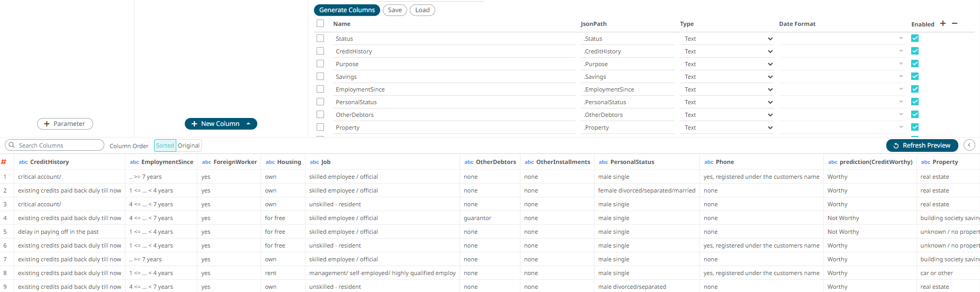Switch column order to Original
Image resolution: width=980 pixels, height=292 pixels.
[x=188, y=145]
